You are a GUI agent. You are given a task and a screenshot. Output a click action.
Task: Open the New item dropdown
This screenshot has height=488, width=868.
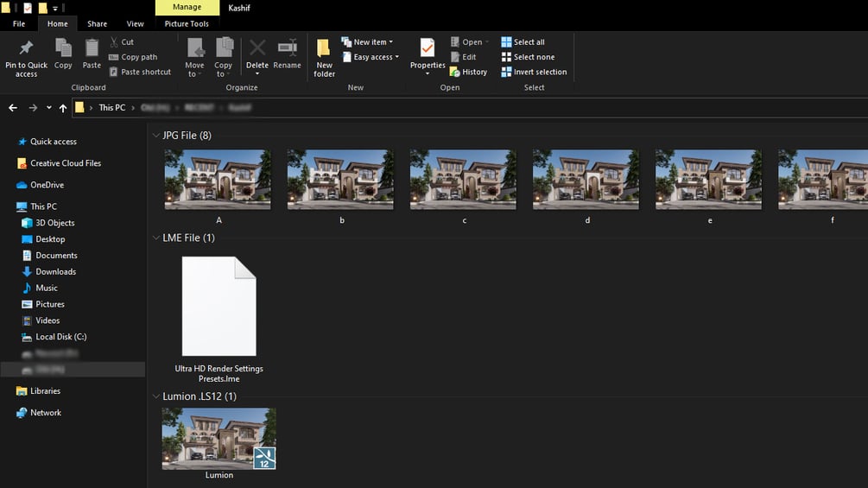(x=368, y=42)
